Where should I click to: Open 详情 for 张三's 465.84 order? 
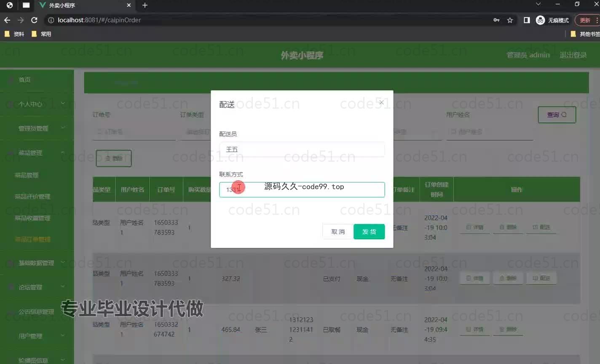[x=474, y=329]
